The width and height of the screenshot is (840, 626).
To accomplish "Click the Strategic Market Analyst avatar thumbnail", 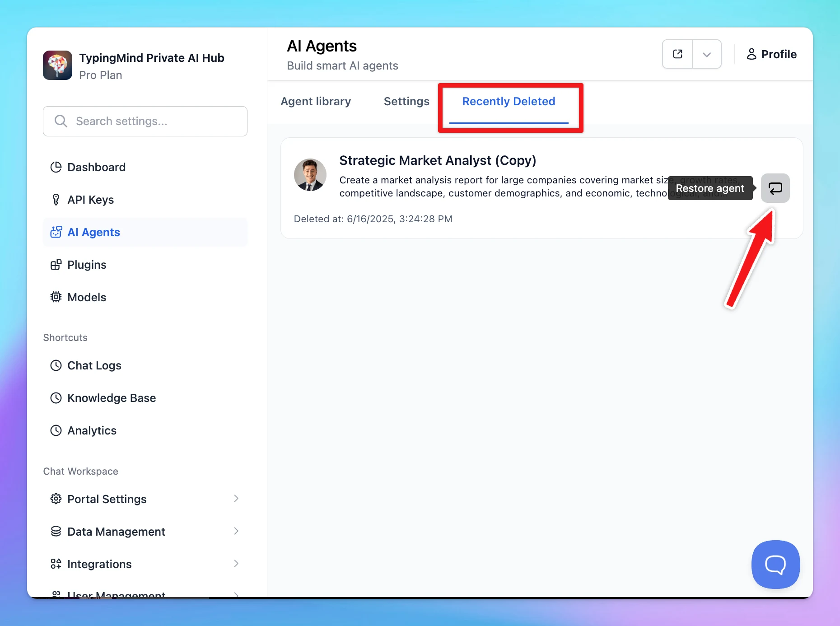I will point(310,175).
